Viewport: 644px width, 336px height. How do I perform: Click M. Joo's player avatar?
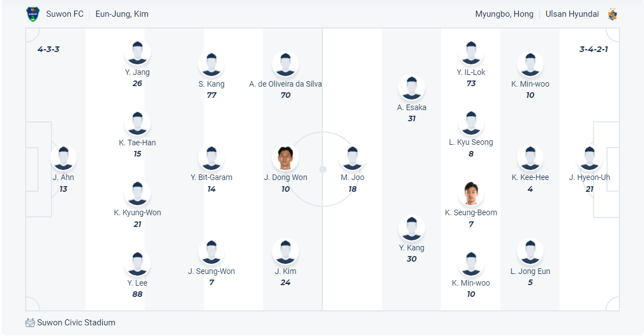click(x=352, y=158)
